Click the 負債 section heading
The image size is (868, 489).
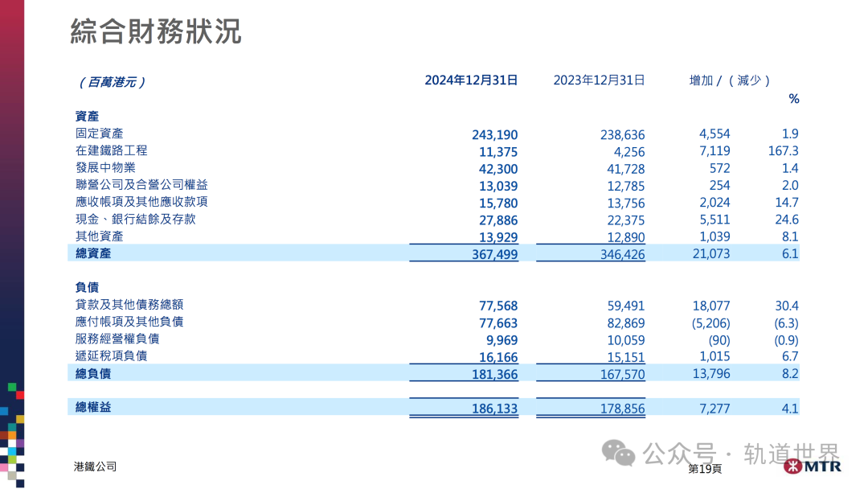pos(87,287)
